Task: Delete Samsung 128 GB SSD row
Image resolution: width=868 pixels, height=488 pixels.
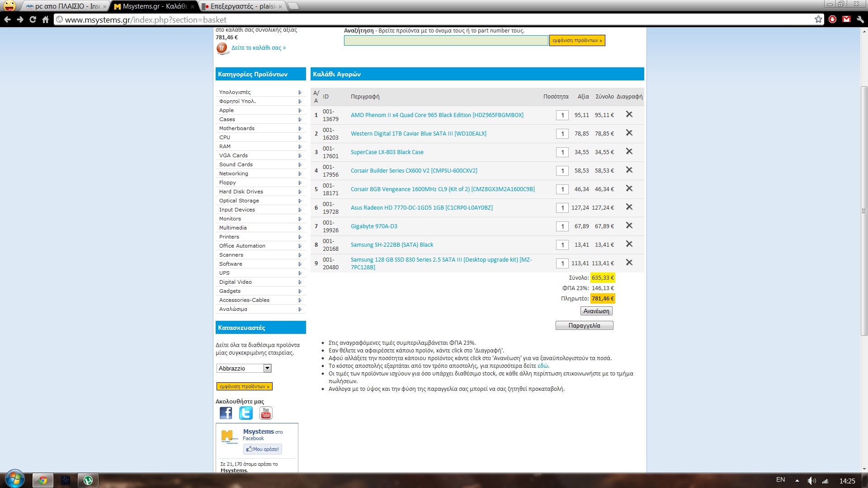Action: click(x=629, y=263)
